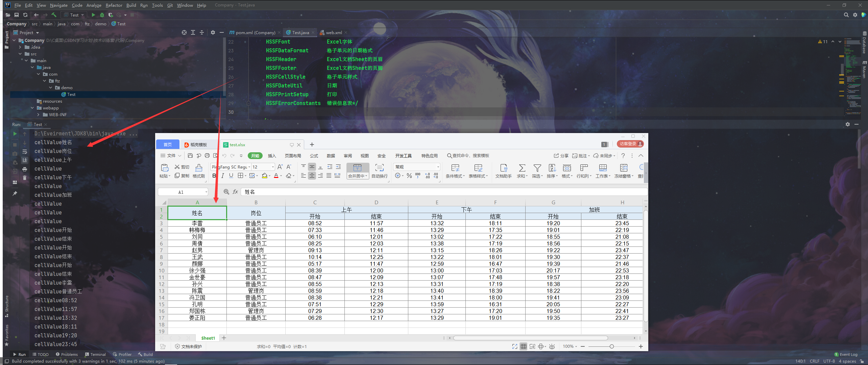Apply Conditional Formatting (条件格式)

(455, 171)
